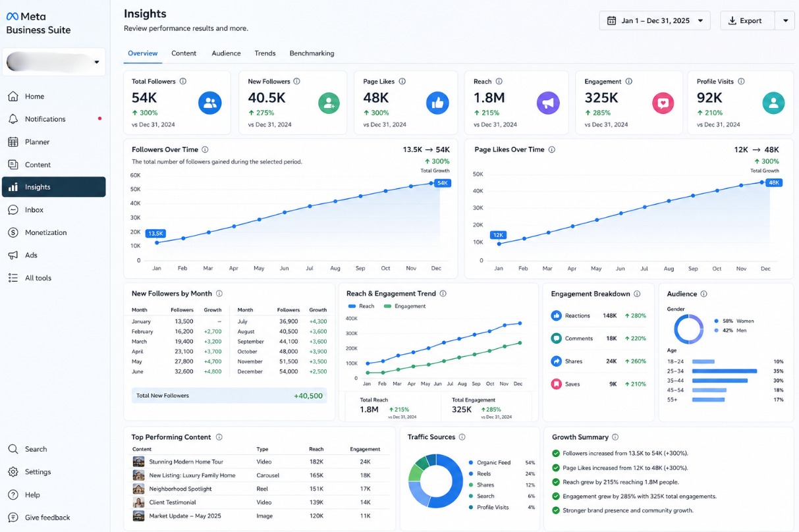799x532 pixels.
Task: Click the Reach megaphone icon
Action: point(548,103)
